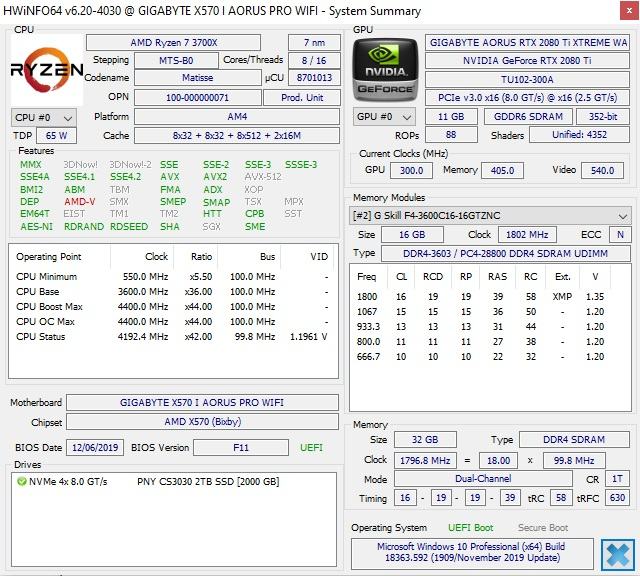Click the green UEFI label beside BIOS Version
640x576 pixels.
click(x=311, y=448)
